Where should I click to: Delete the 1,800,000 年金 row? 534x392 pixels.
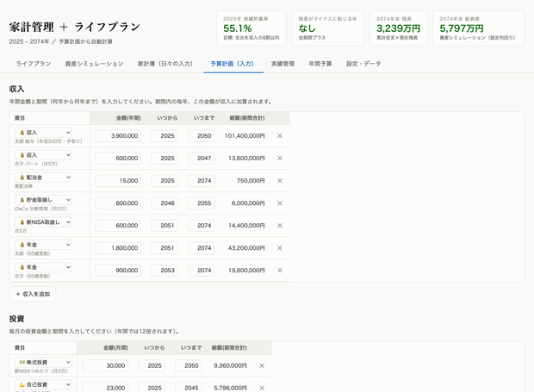(x=280, y=248)
